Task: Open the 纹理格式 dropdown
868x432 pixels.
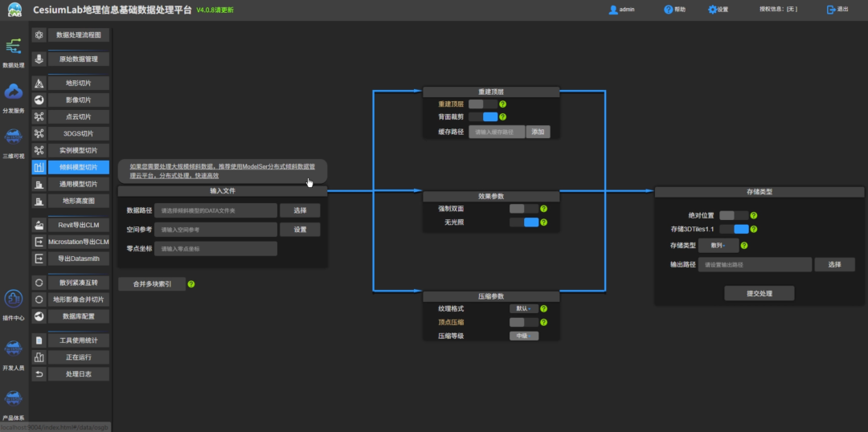Action: point(524,308)
